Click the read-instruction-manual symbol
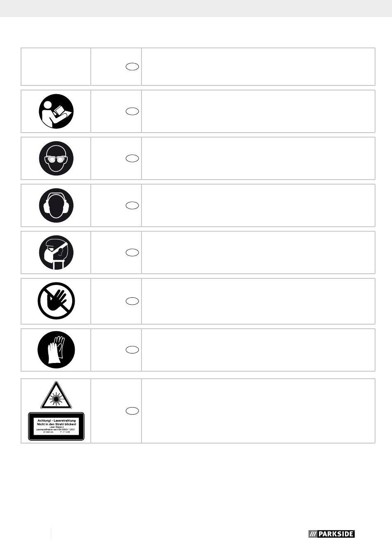This screenshot has width=392, height=555. coord(56,111)
